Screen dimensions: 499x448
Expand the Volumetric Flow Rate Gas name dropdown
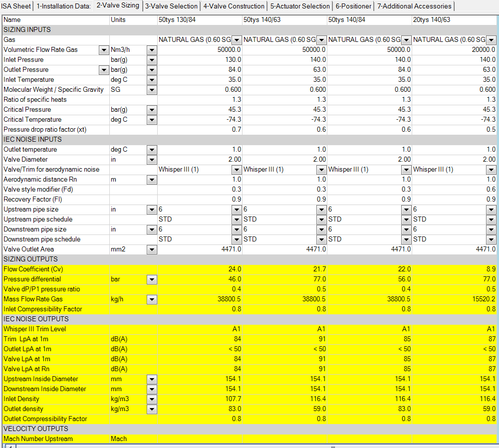click(x=104, y=50)
